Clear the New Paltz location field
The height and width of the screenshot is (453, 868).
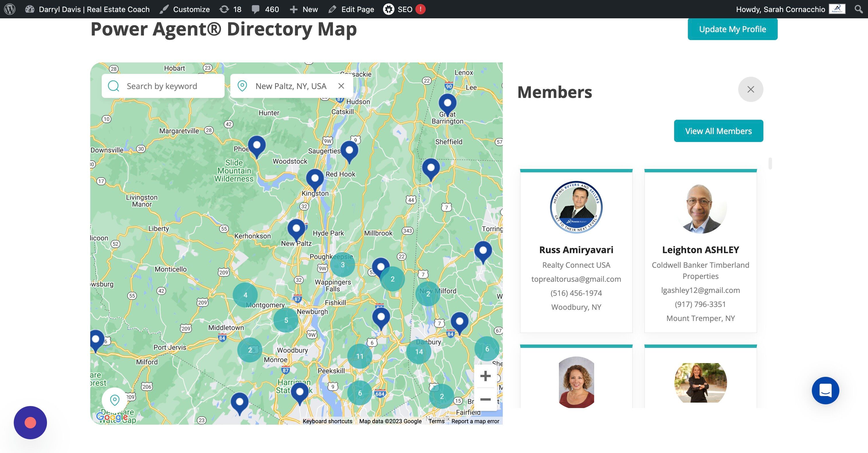(x=341, y=86)
